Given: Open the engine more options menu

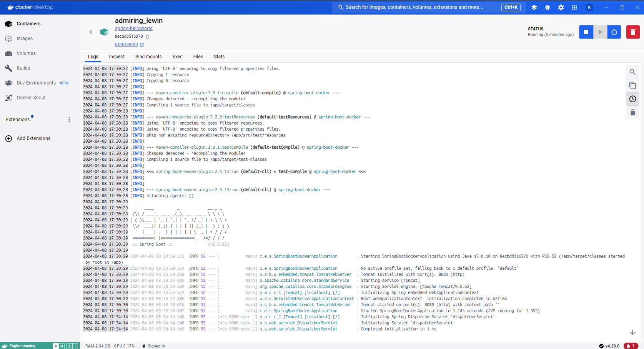Looking at the screenshot, I should click(x=75, y=346).
